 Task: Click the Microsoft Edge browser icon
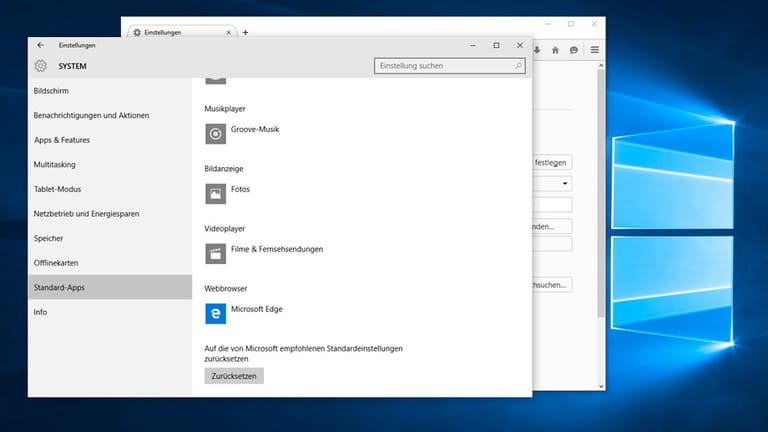tap(215, 314)
